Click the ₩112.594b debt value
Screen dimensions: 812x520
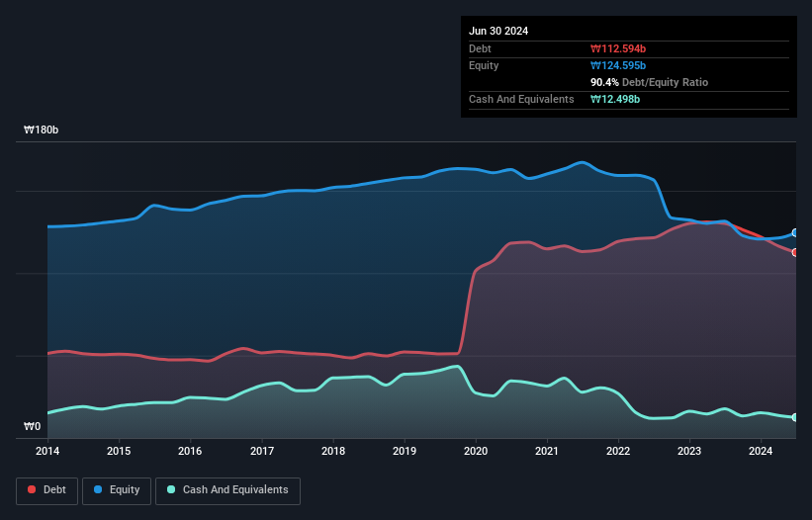[x=618, y=48]
